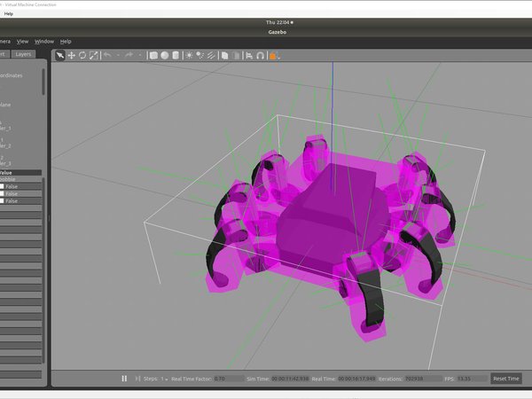This screenshot has width=532, height=399.
Task: Insert a cylinder shape from toolbar
Action: [175, 55]
